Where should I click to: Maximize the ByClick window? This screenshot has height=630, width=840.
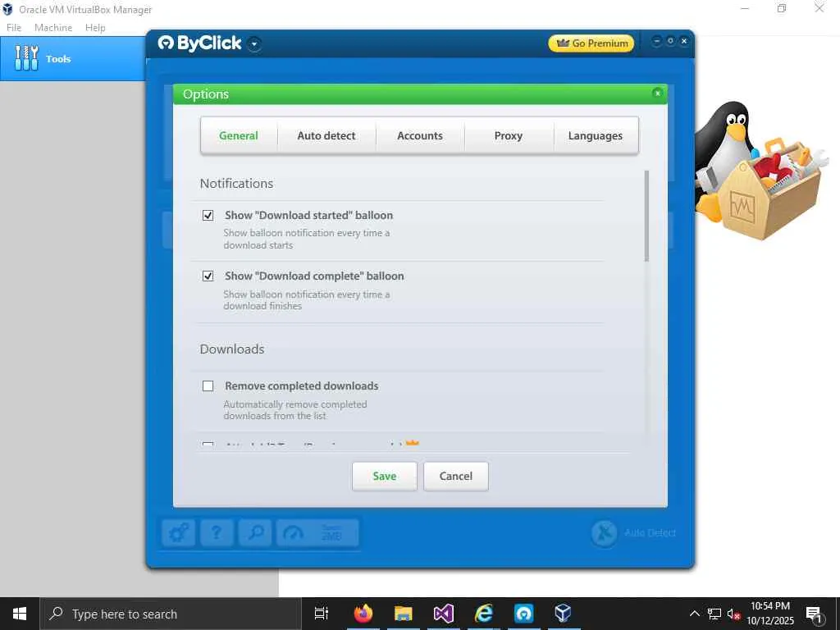coord(670,41)
